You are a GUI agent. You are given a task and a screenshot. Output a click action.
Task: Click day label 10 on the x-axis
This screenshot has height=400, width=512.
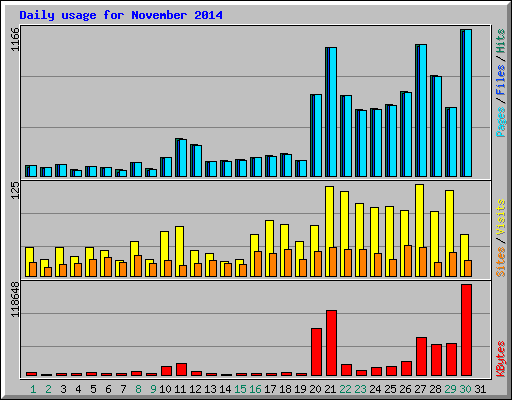tap(165, 389)
